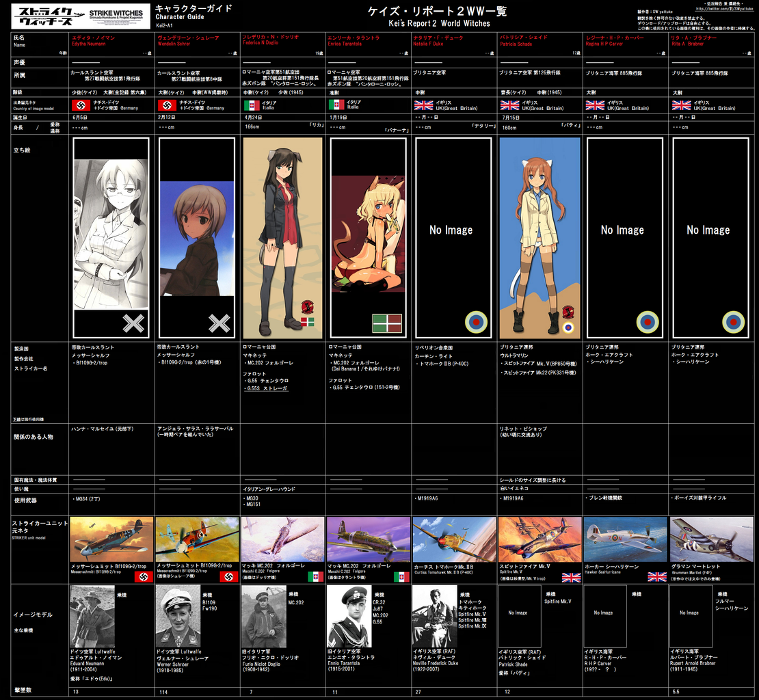Image resolution: width=759 pixels, height=700 pixels.
Task: Click the Italian flag in Federica Doglio's column
Action: (x=252, y=105)
